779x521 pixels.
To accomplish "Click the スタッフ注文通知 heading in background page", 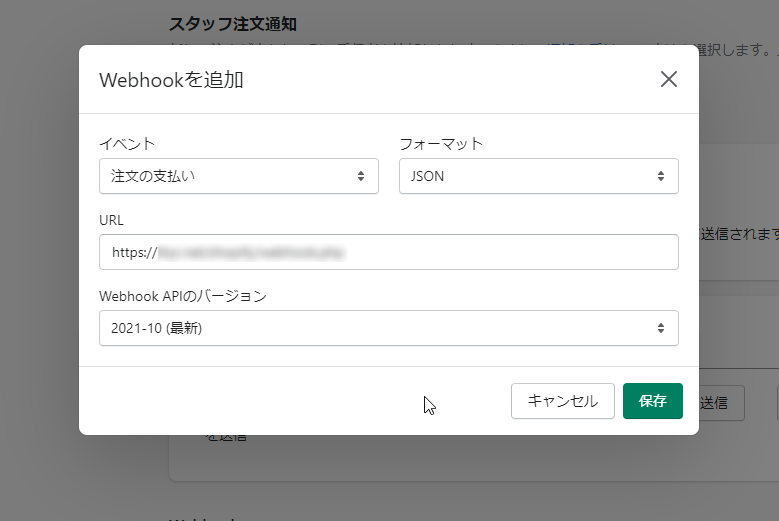I will [x=233, y=24].
